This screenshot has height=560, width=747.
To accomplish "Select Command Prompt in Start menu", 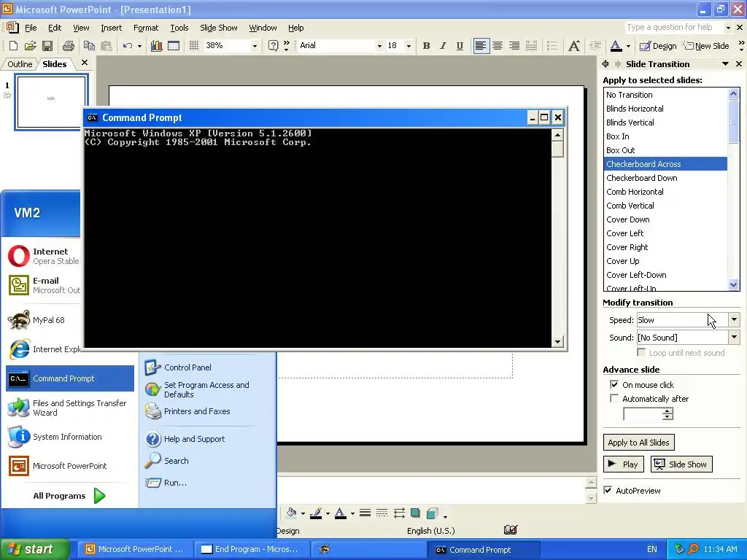I will click(x=70, y=378).
